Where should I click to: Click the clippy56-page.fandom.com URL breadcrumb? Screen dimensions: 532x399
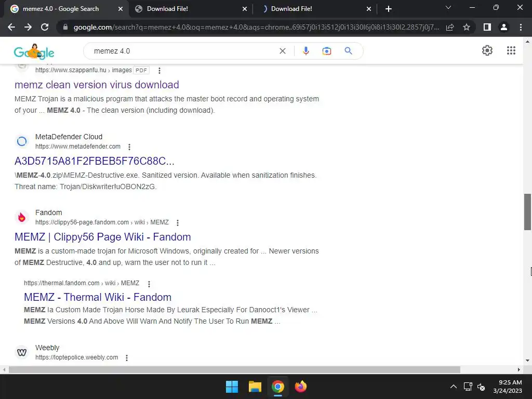point(102,222)
